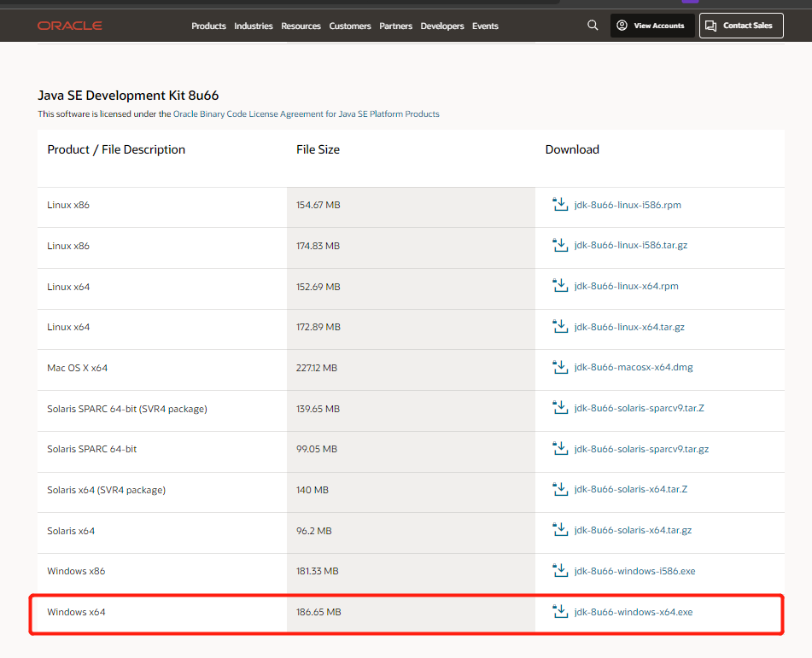Click the Product / File Description column header
This screenshot has height=658, width=812.
tap(116, 149)
